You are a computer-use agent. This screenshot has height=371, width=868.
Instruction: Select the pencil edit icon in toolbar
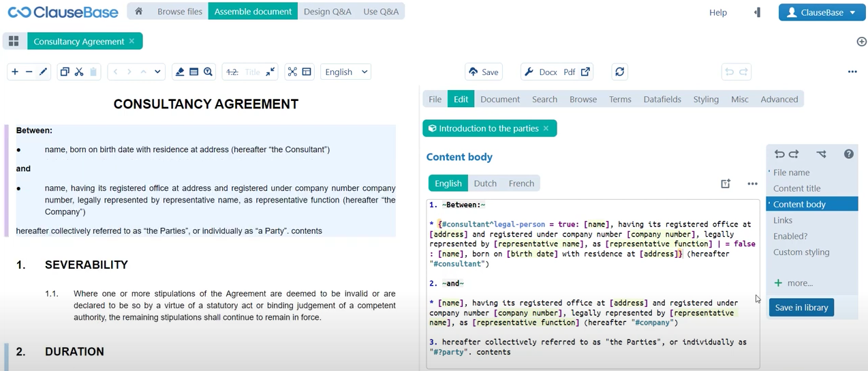(44, 72)
